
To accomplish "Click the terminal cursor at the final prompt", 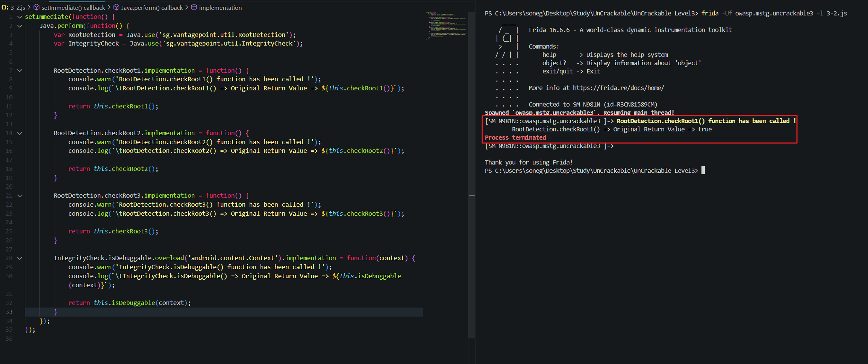I will (x=703, y=171).
